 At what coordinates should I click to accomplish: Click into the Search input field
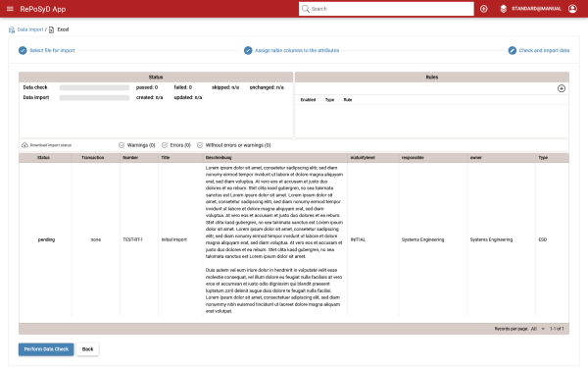tap(386, 9)
